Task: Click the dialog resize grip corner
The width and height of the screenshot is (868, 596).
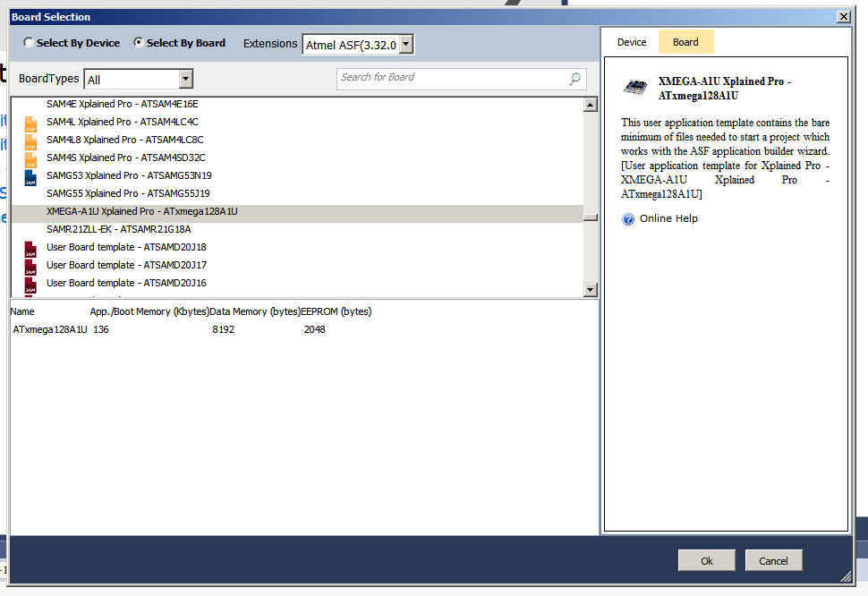Action: coord(846,576)
